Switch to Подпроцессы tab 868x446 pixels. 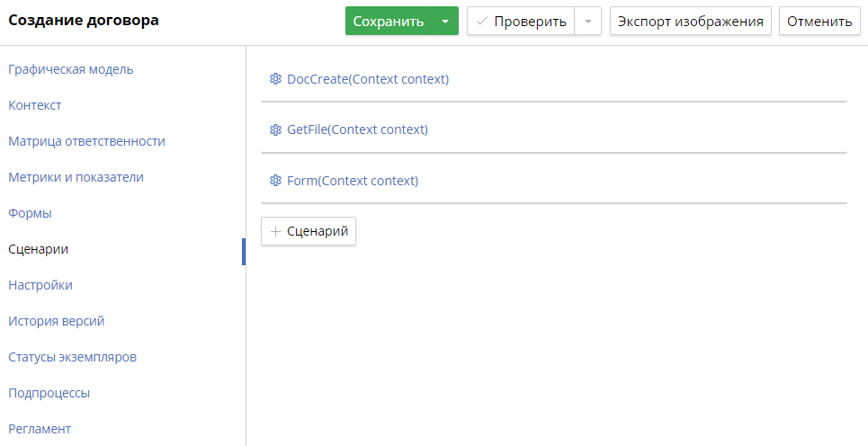click(49, 393)
